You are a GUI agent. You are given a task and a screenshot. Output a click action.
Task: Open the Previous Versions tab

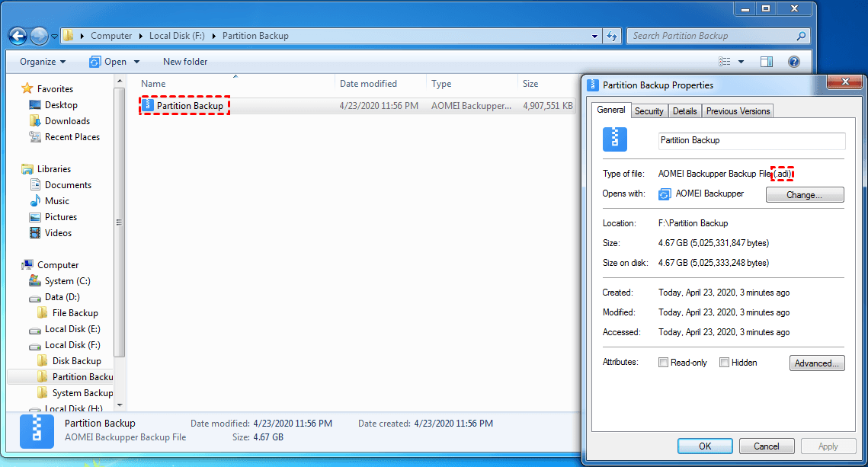[x=738, y=111]
